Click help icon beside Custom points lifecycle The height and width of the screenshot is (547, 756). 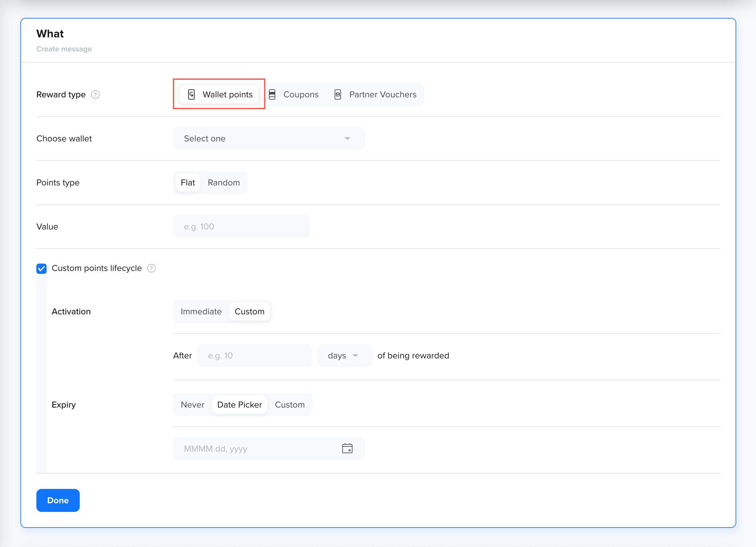[151, 268]
